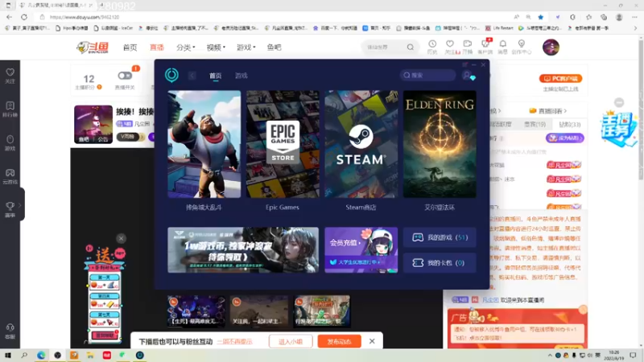The width and height of the screenshot is (644, 362).
Task: Select 直播 in the Douyu navigation
Action: (157, 47)
